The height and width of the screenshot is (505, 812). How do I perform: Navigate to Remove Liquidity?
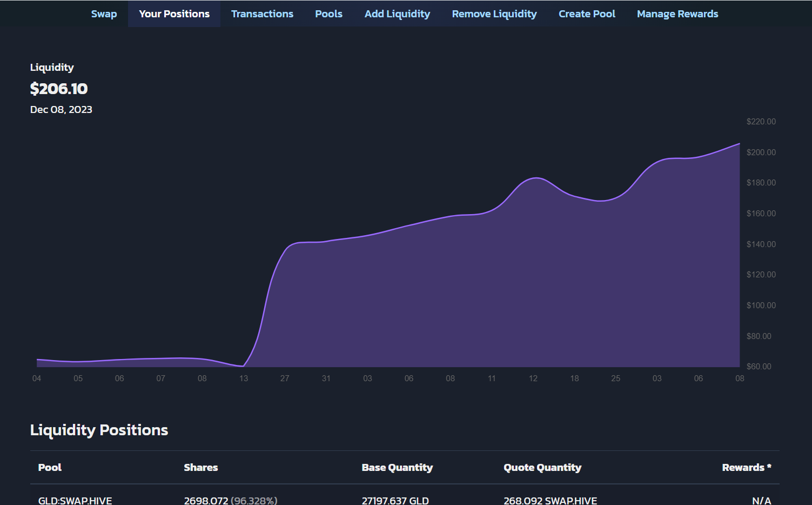[x=494, y=14]
